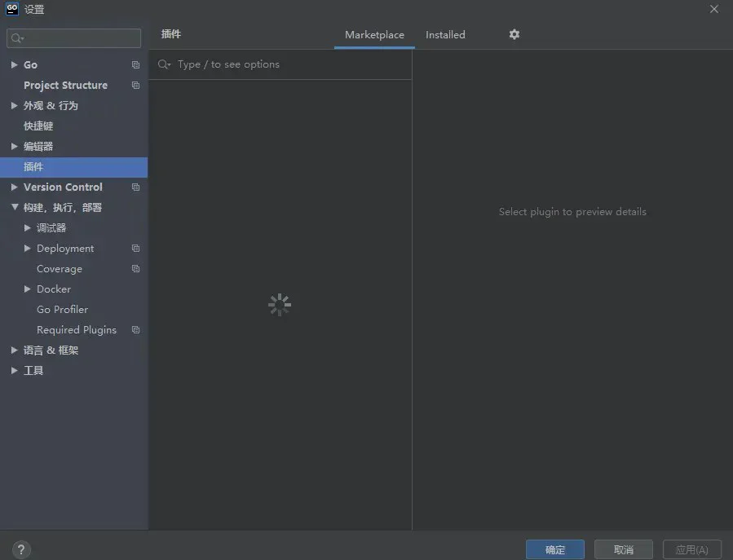This screenshot has width=733, height=560.
Task: Click the help question mark button
Action: (21, 549)
